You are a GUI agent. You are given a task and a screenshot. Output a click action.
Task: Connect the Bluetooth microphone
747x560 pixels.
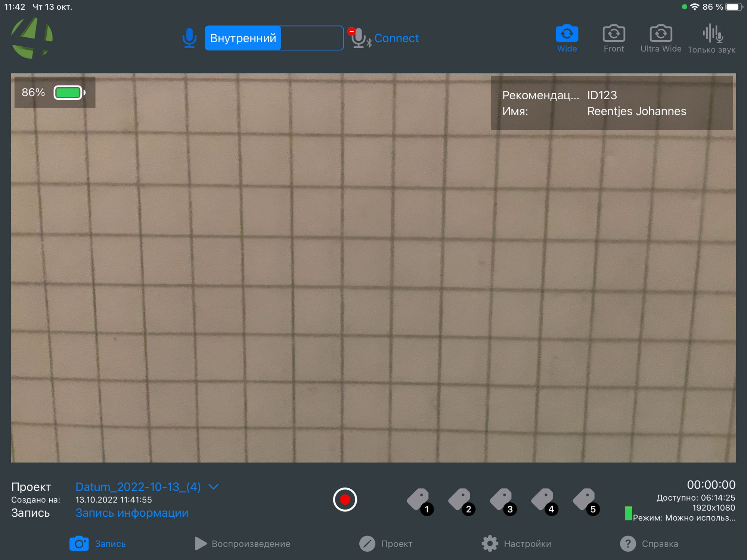[x=396, y=38]
